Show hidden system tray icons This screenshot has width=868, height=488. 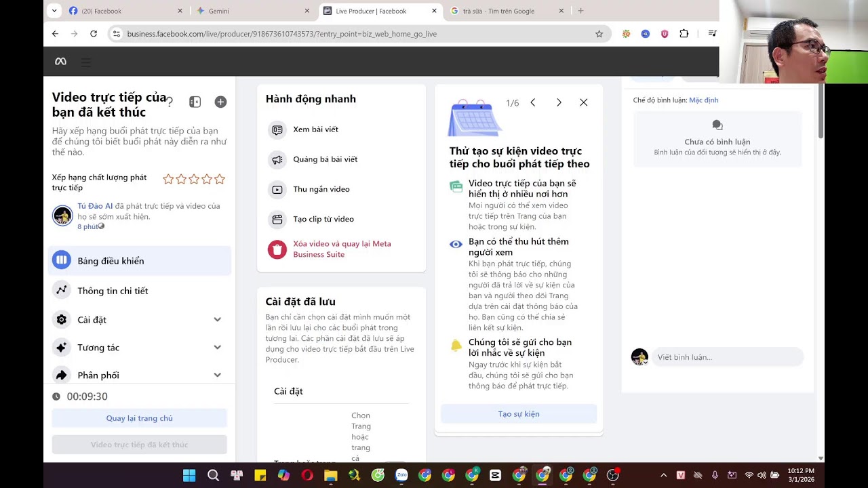click(663, 475)
